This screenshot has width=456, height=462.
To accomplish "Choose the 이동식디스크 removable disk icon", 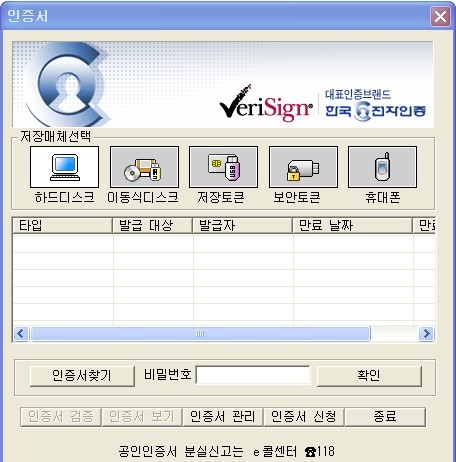I will tap(144, 167).
